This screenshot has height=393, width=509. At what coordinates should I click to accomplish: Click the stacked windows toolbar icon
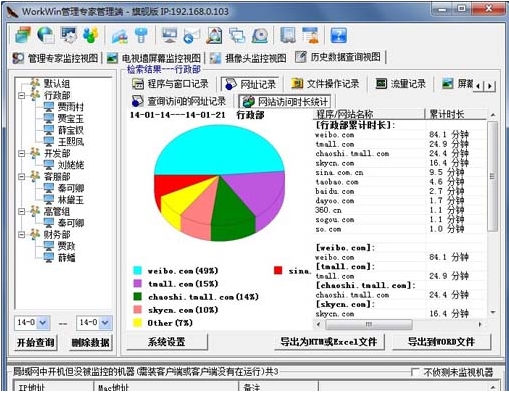pyautogui.click(x=23, y=35)
